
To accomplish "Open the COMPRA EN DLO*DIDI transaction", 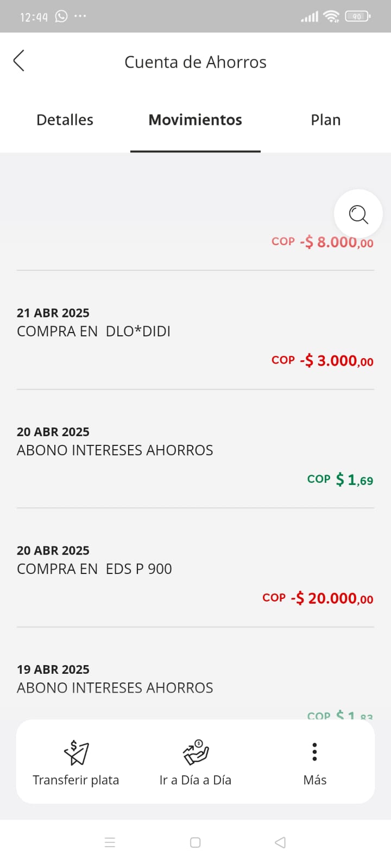I will (93, 331).
